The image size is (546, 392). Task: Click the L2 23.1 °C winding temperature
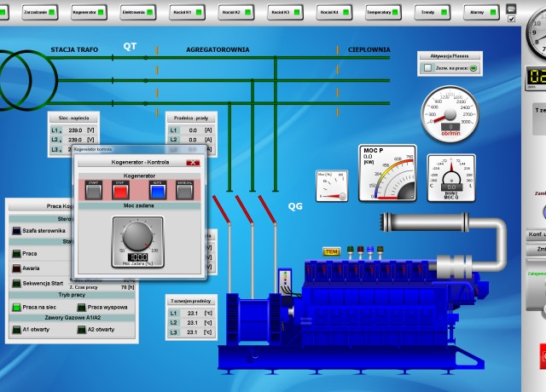(x=191, y=323)
